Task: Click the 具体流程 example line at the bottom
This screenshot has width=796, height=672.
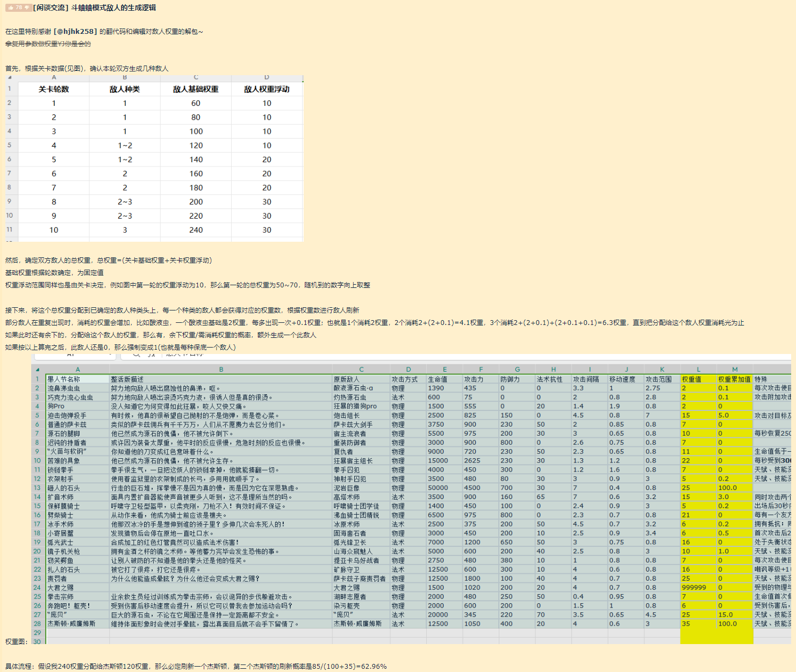Action: point(196,666)
